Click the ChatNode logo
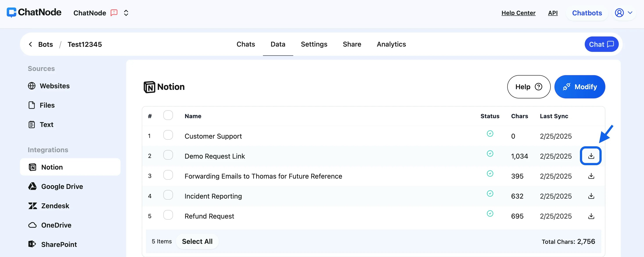 tap(34, 12)
